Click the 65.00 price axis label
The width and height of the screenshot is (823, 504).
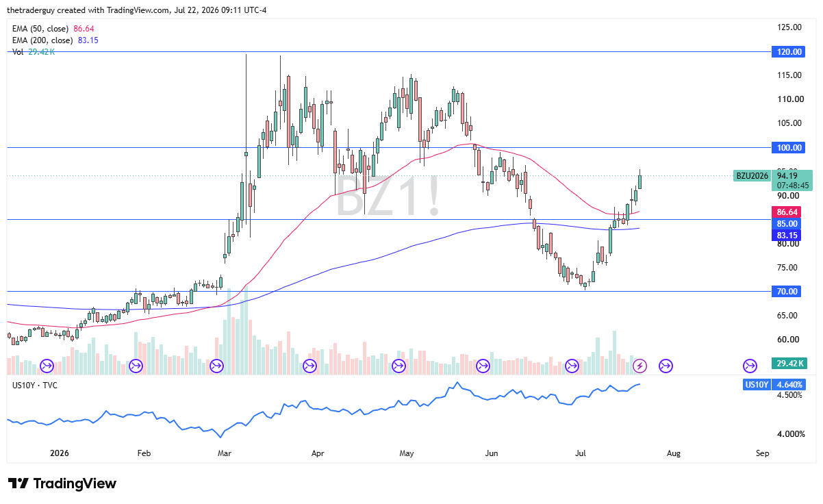pos(789,316)
